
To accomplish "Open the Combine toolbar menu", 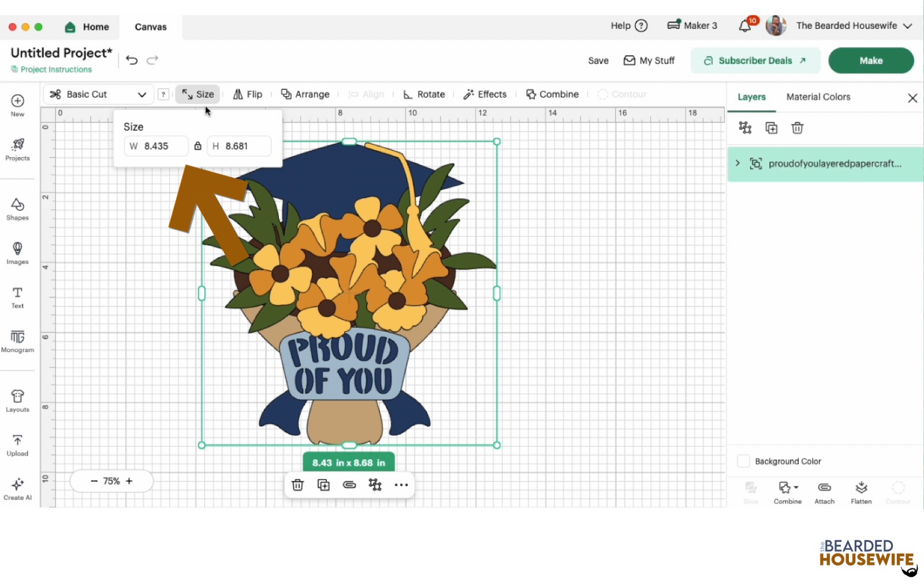I will point(552,94).
